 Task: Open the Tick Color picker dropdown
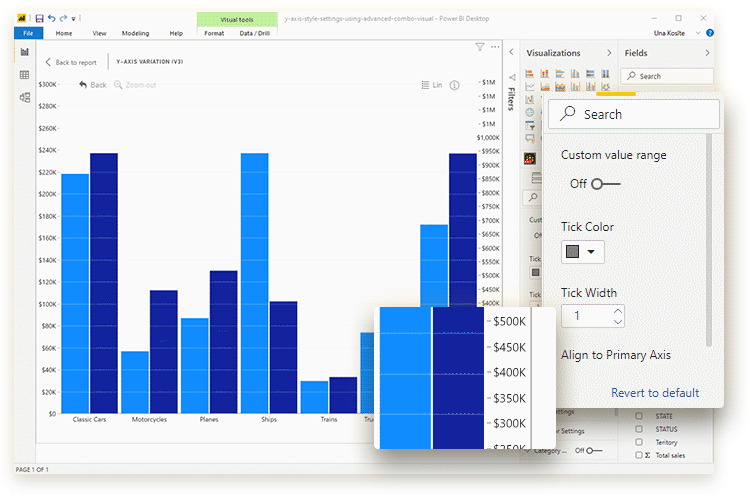(583, 252)
